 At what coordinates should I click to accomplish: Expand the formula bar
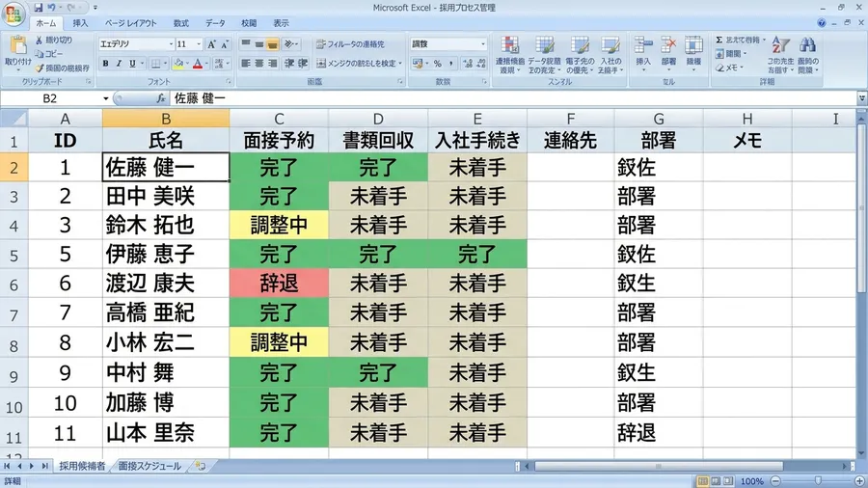862,98
